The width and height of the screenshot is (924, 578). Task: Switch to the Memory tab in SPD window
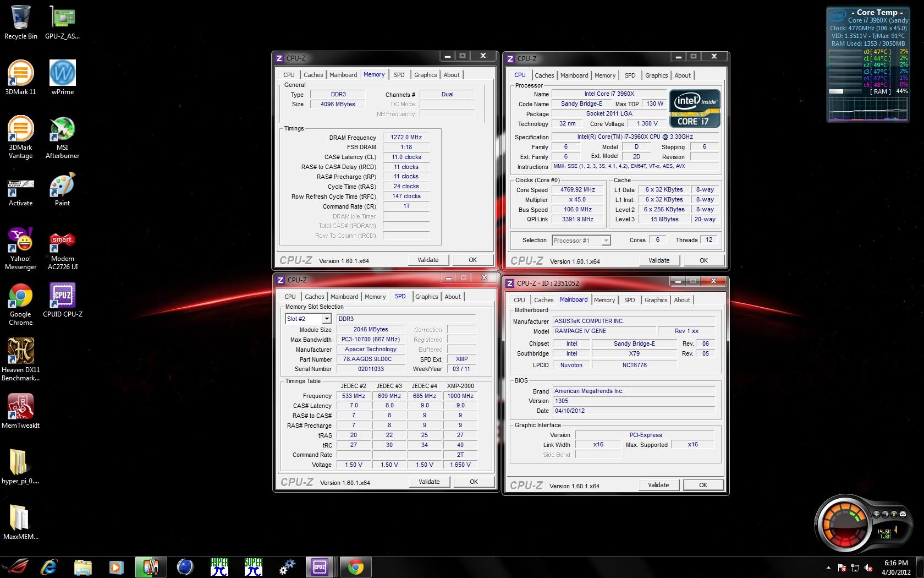pyautogui.click(x=375, y=297)
